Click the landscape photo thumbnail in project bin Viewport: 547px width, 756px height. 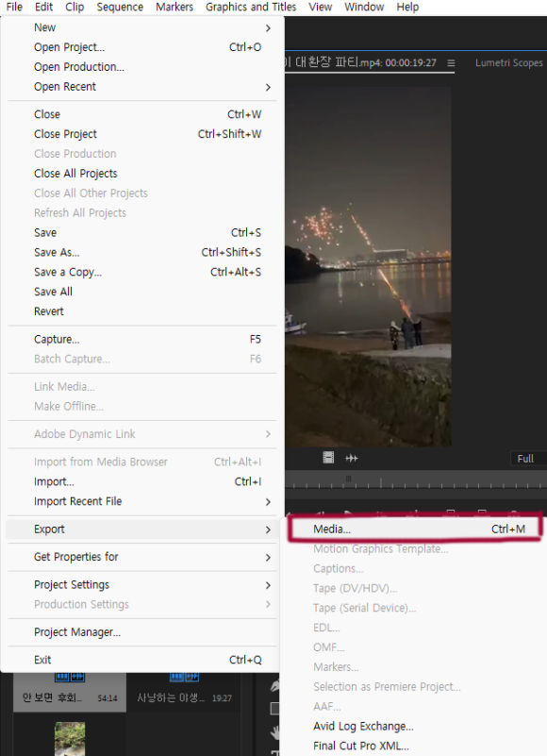click(70, 739)
